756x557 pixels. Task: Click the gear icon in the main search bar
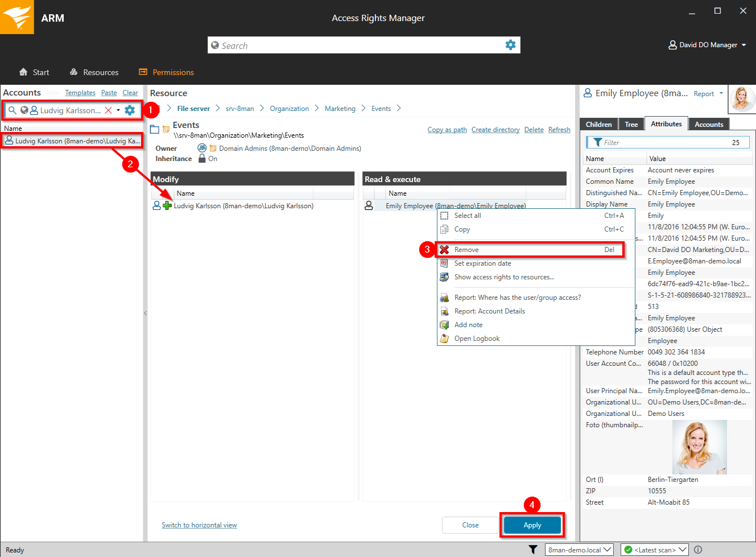tap(510, 45)
